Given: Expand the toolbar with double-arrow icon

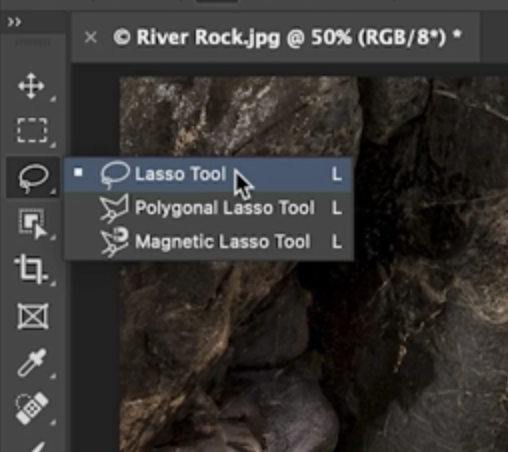Looking at the screenshot, I should (x=14, y=22).
